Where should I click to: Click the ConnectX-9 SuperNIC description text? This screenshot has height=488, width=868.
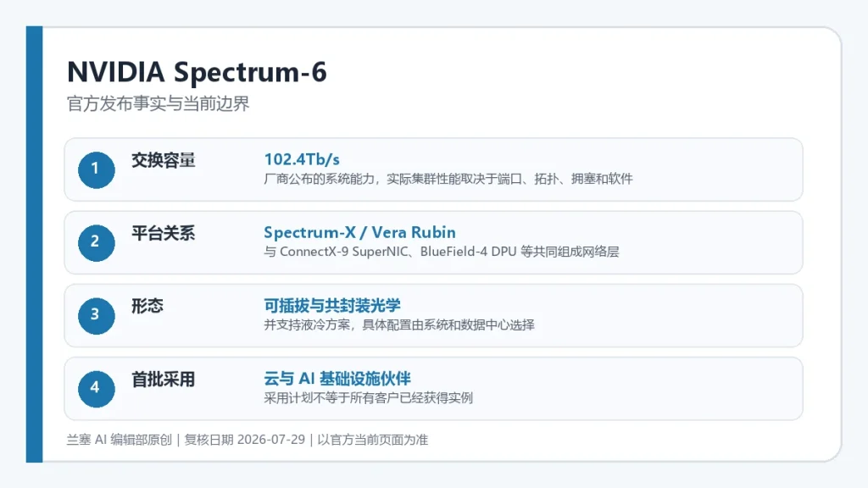[441, 252]
